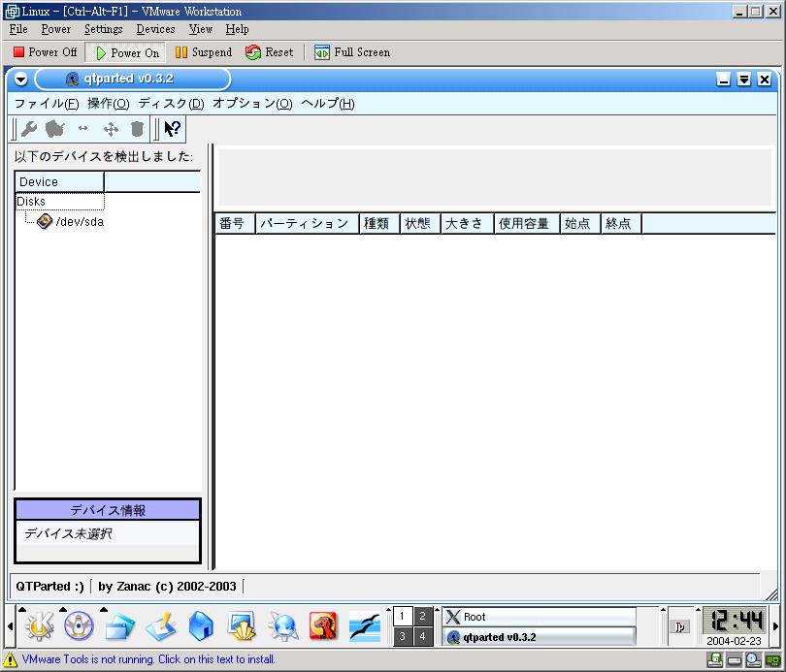Open the 操作(O) menu
The height and width of the screenshot is (672, 786).
click(109, 104)
